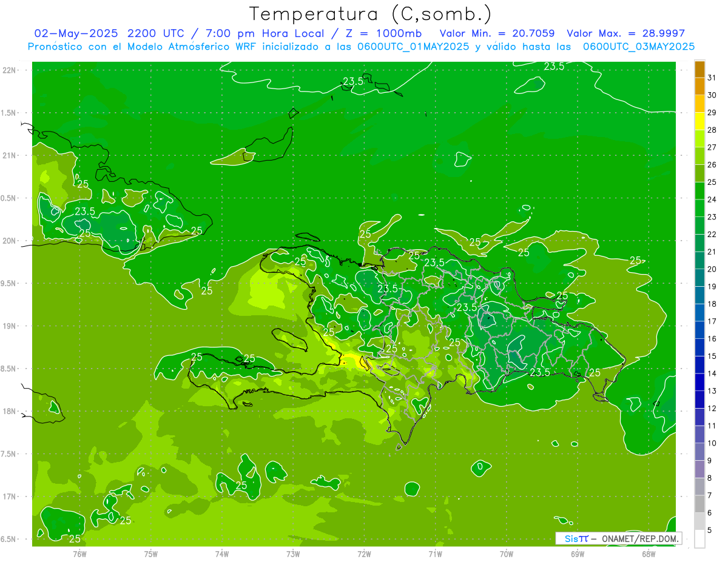Click the legend value 29

pos(712,112)
